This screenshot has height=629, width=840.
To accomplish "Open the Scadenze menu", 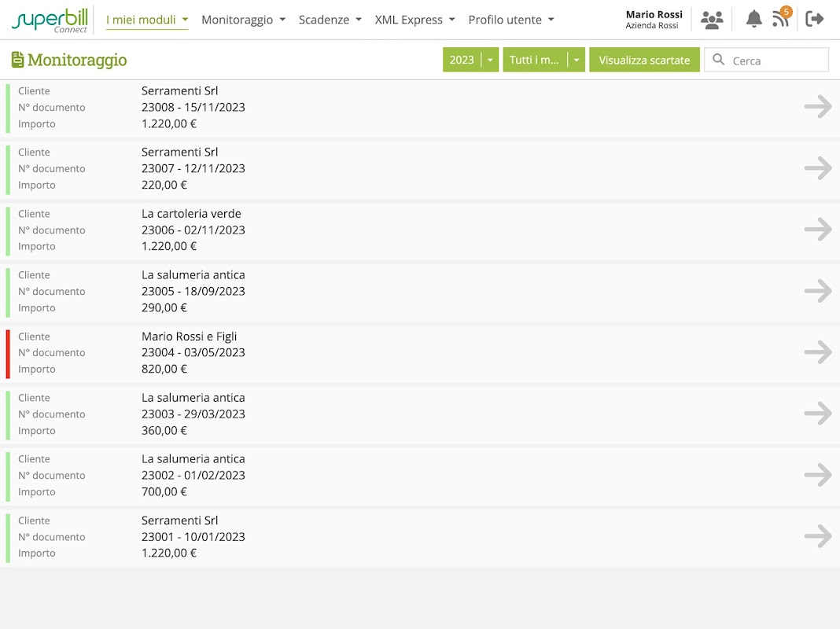I will click(x=330, y=20).
